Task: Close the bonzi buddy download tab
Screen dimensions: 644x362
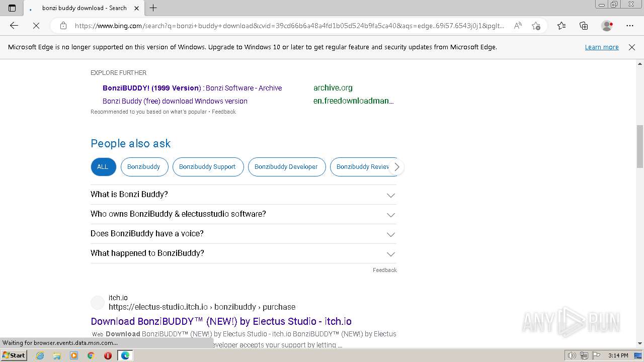Action: [x=136, y=8]
